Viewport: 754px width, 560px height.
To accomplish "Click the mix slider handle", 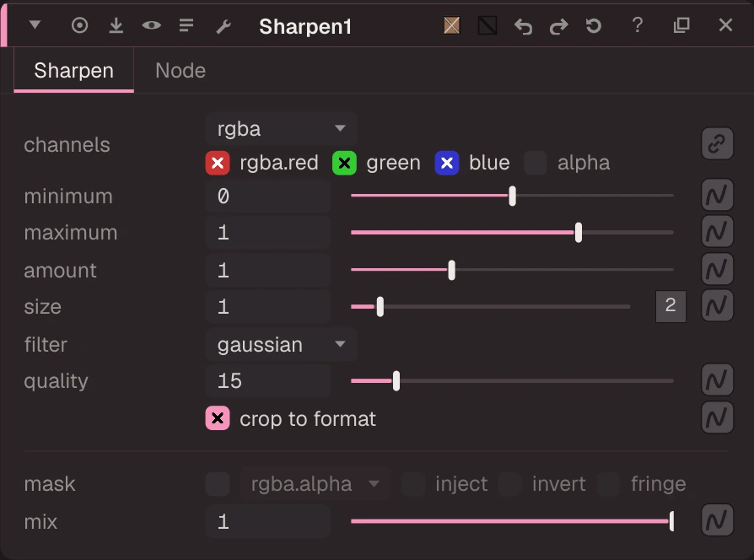I will (x=671, y=521).
